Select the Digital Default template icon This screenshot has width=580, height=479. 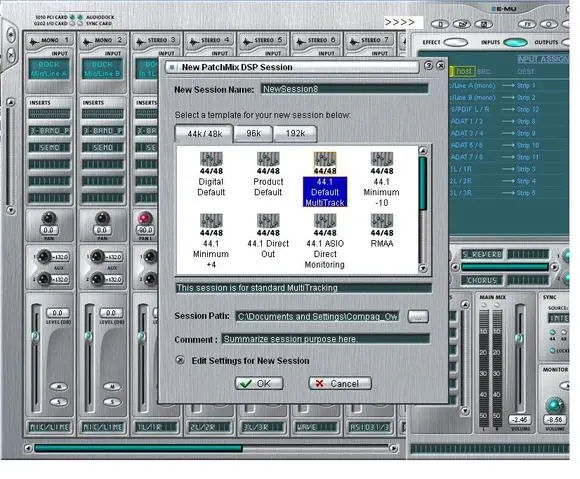point(211,159)
